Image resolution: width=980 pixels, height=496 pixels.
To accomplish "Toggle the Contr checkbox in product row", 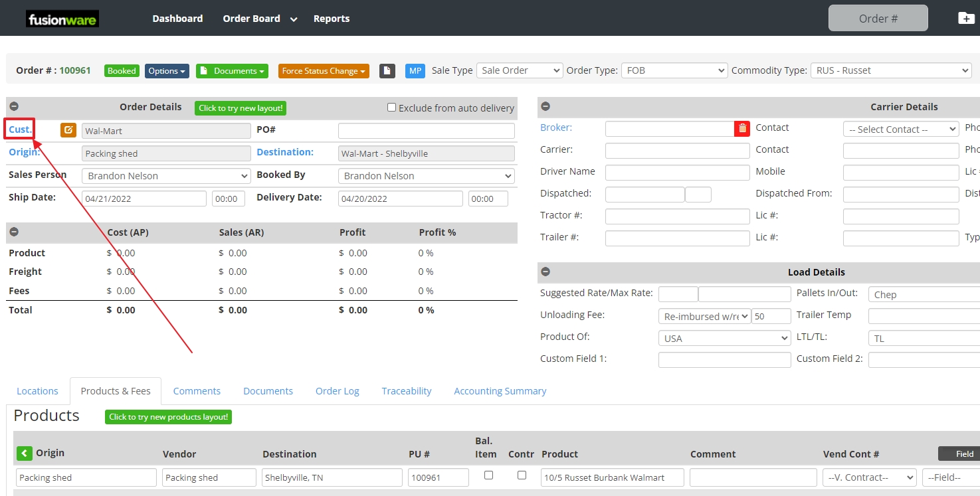I will pyautogui.click(x=522, y=475).
